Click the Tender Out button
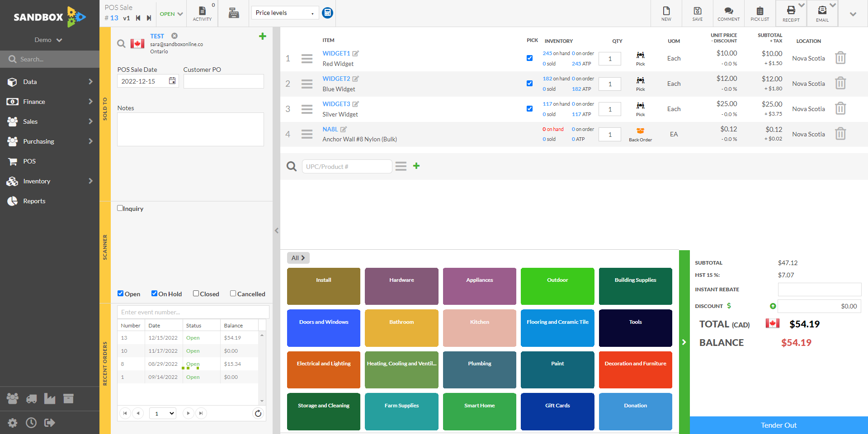Screen dimensions: 868x434 pos(778,425)
